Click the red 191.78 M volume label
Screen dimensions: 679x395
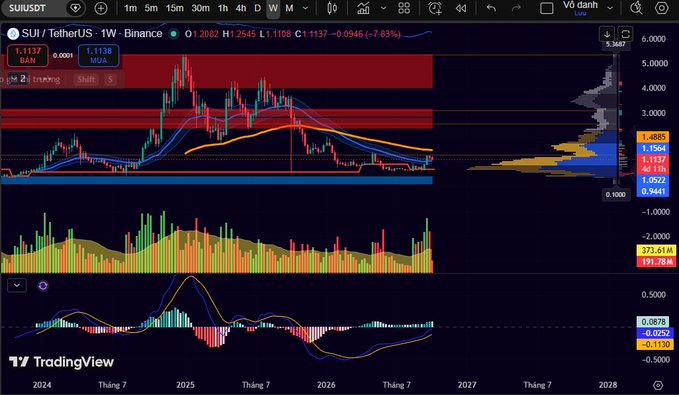tap(656, 262)
